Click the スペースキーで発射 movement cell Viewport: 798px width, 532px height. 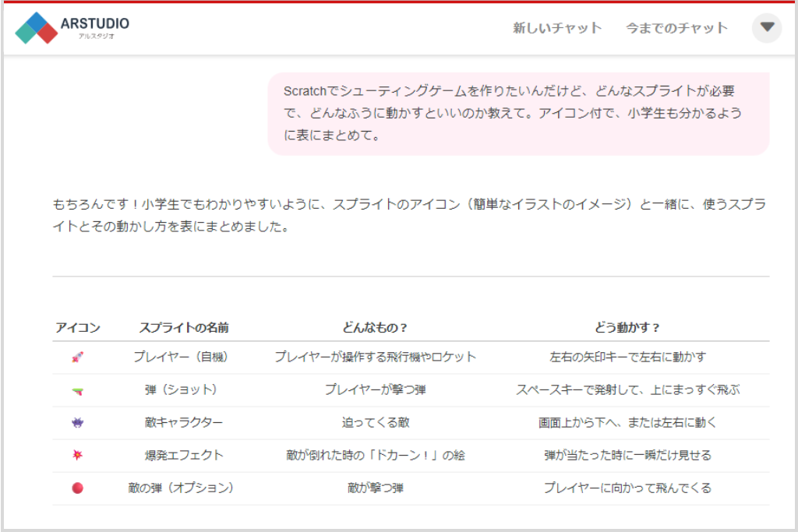627,390
